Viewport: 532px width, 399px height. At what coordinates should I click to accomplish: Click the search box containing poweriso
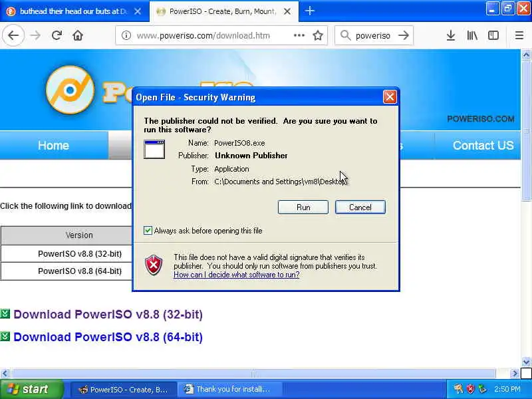tap(372, 35)
